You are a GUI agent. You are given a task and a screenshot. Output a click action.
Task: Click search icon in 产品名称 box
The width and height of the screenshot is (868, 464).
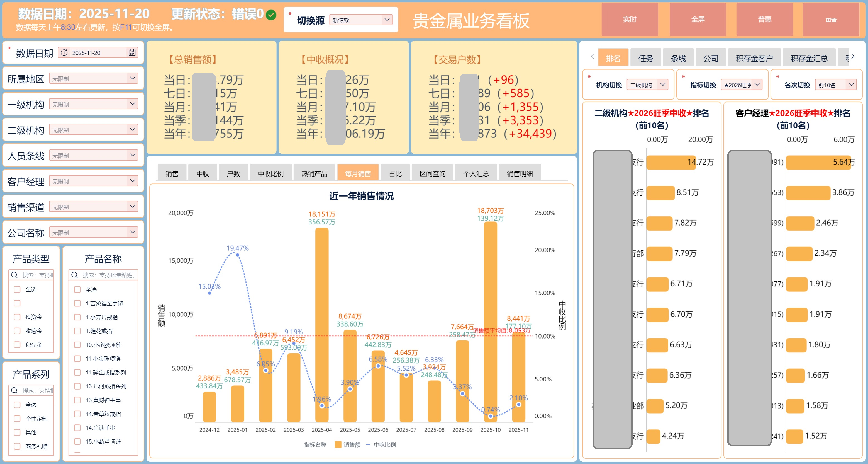74,275
